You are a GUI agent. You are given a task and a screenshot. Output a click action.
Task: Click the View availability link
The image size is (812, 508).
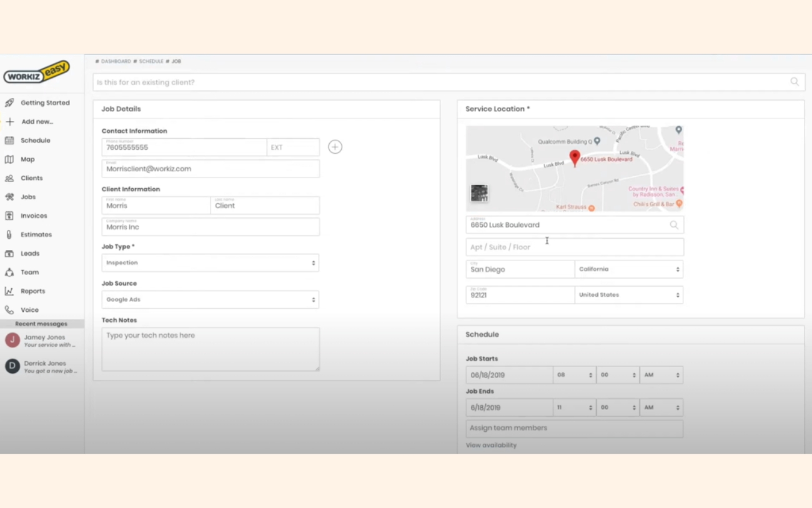[x=491, y=446]
